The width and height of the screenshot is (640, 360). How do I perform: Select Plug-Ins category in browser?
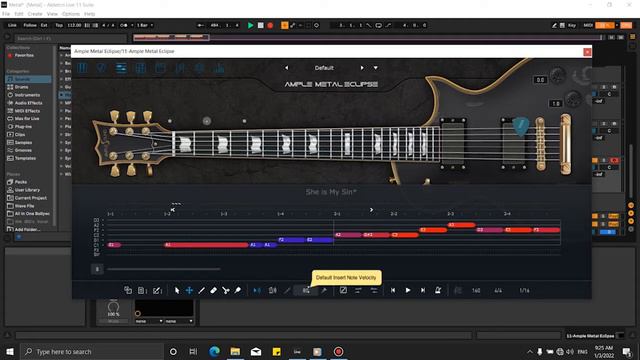pyautogui.click(x=23, y=127)
